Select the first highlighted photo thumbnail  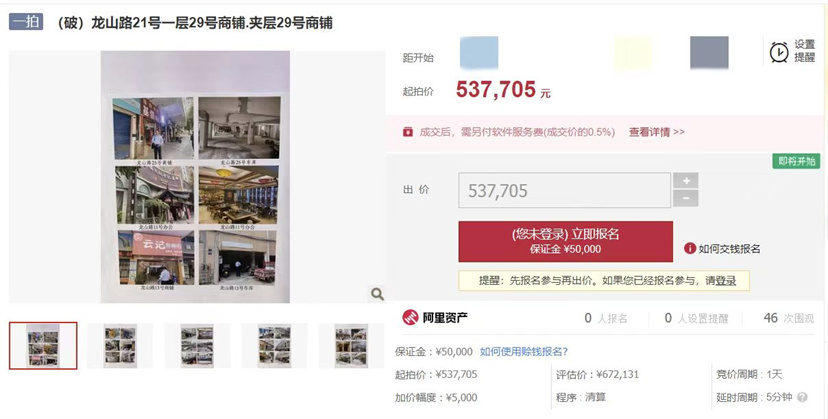pyautogui.click(x=43, y=346)
